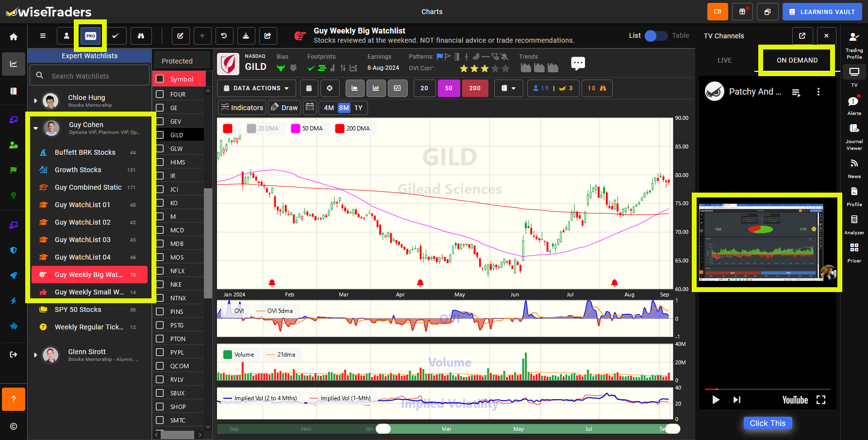Collapse the Guy Cohen watchlist group
The height and width of the screenshot is (440, 868).
click(35, 129)
